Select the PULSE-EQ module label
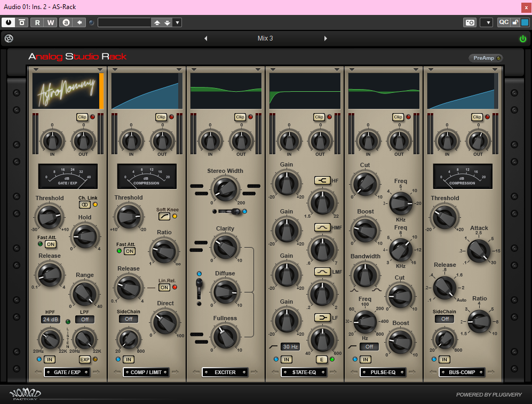 tap(383, 372)
